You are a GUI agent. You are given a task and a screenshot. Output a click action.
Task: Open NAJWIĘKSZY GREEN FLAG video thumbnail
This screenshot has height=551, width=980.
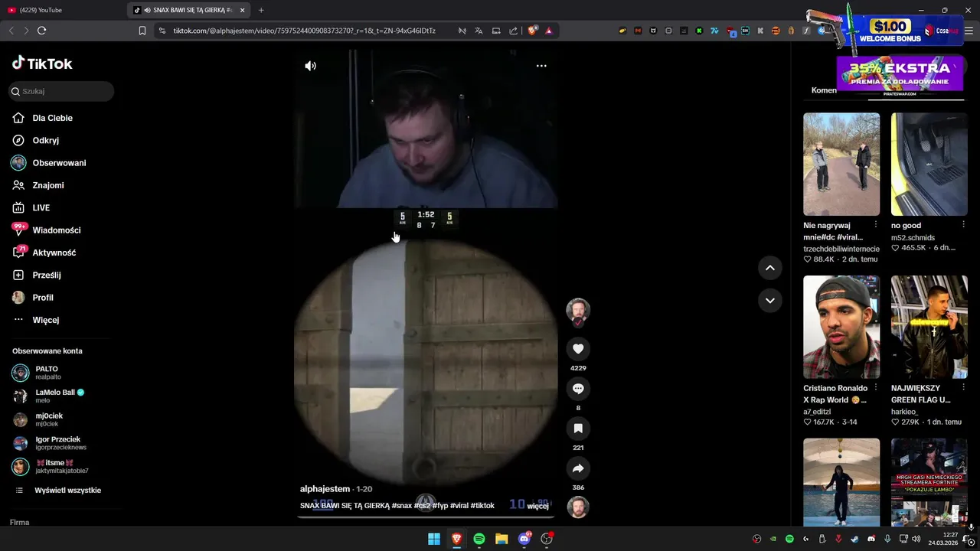929,328
